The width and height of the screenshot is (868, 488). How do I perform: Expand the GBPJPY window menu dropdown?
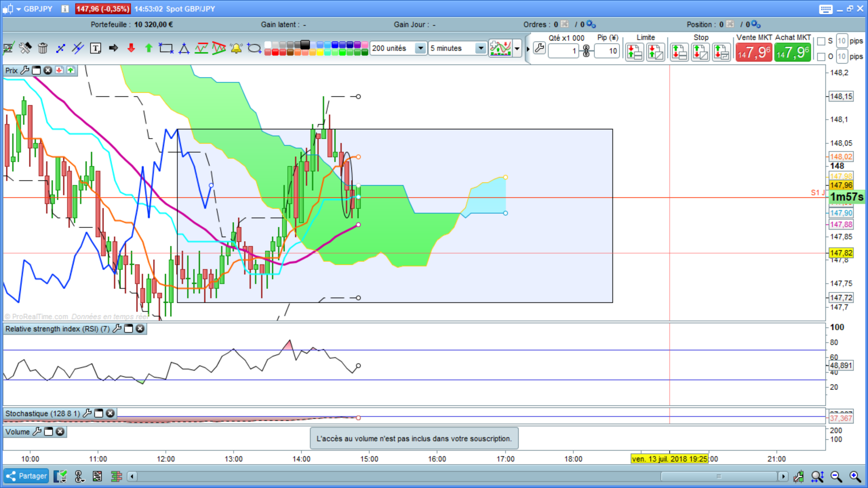[x=19, y=9]
